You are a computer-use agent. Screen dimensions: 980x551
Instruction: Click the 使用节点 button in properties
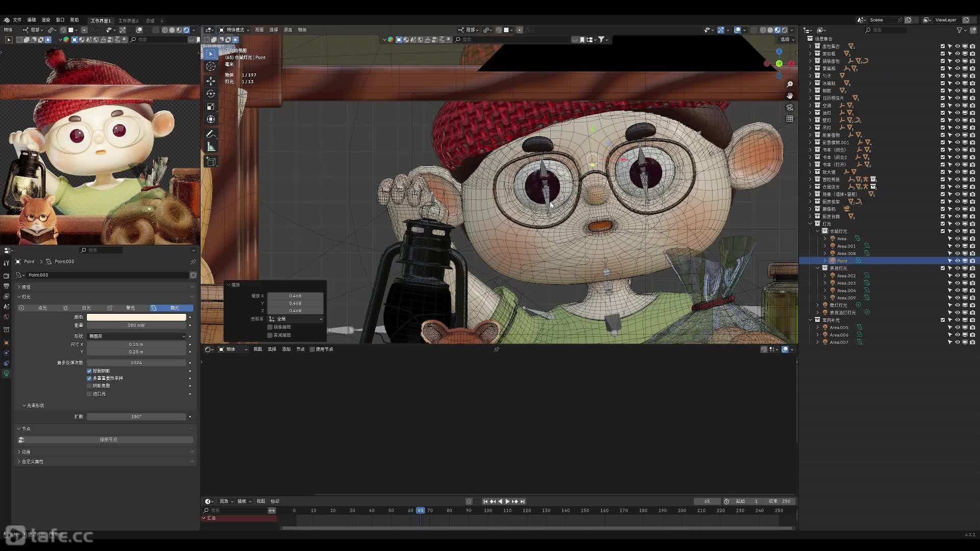[x=109, y=440]
